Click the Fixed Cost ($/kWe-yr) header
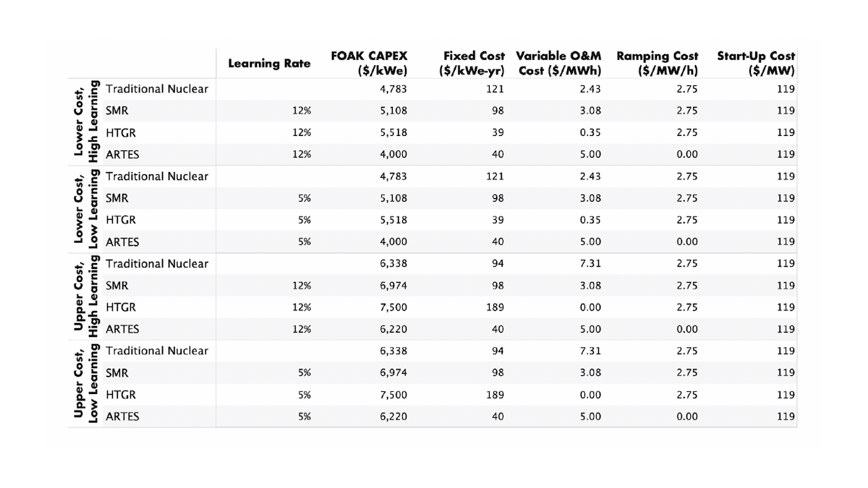The image size is (868, 488). tap(472, 63)
